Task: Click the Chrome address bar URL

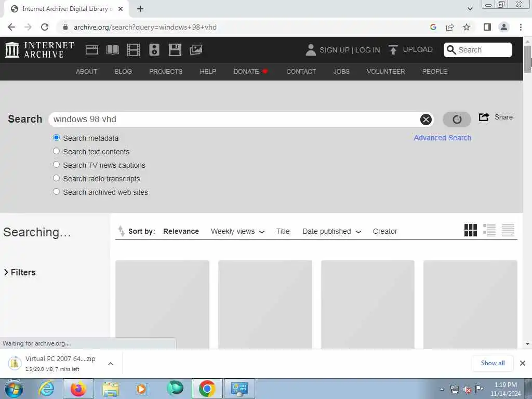Action: 145,27
